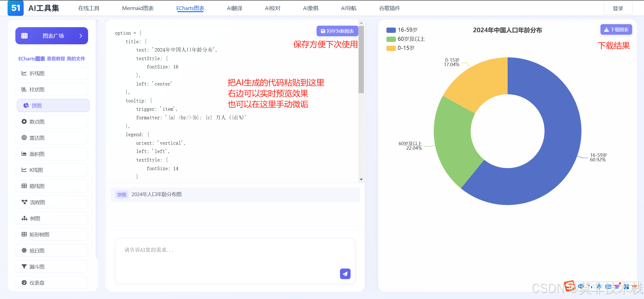
Task: Click the 51 site logo icon
Action: [x=16, y=8]
